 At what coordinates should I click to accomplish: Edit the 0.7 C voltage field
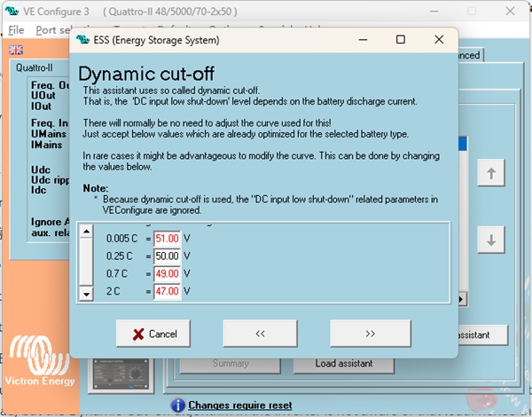[x=167, y=273]
